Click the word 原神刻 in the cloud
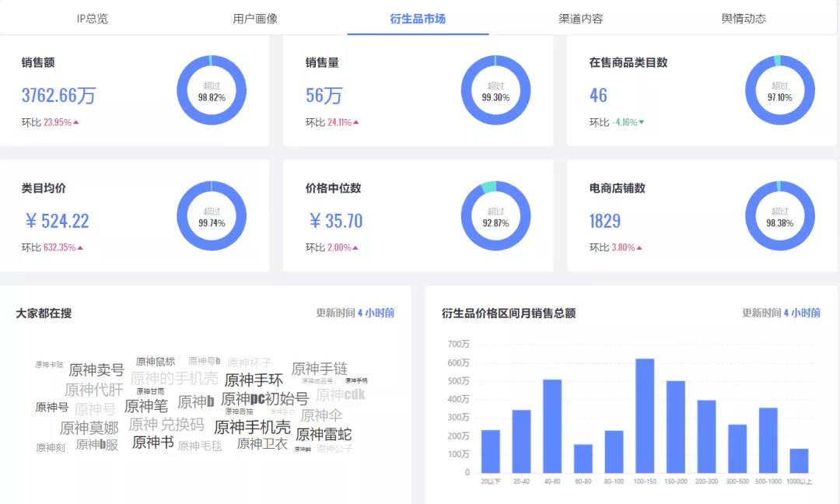 pyautogui.click(x=51, y=447)
